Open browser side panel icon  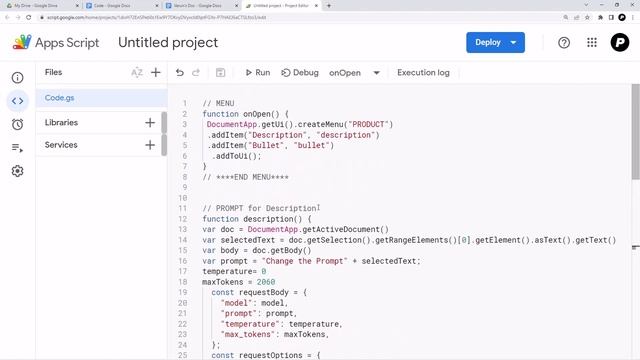click(x=611, y=18)
